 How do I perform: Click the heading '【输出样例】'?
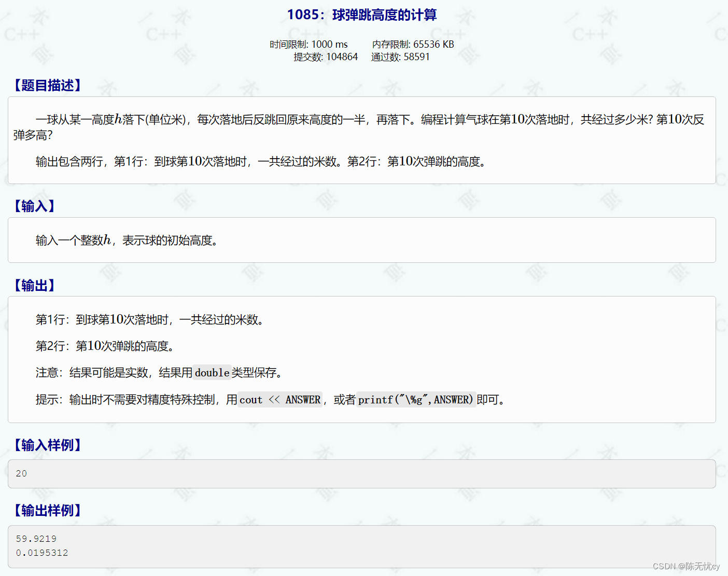click(48, 510)
